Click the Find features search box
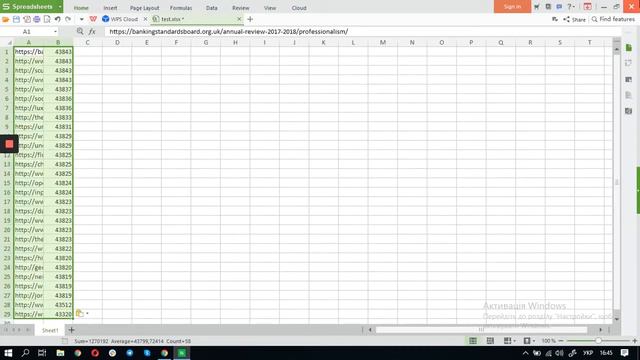This screenshot has height=360, width=640. (x=613, y=19)
